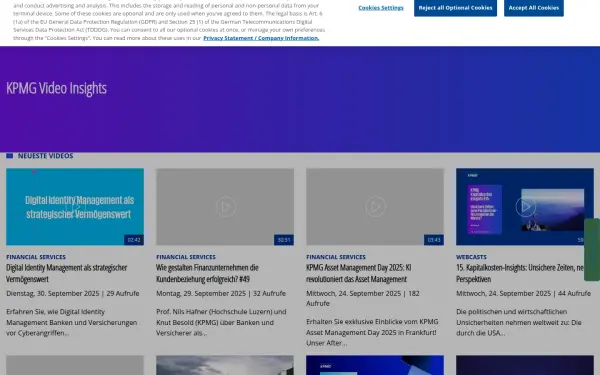Click the 'KPMG Video Insights' banner title
This screenshot has width=600, height=375.
[57, 88]
